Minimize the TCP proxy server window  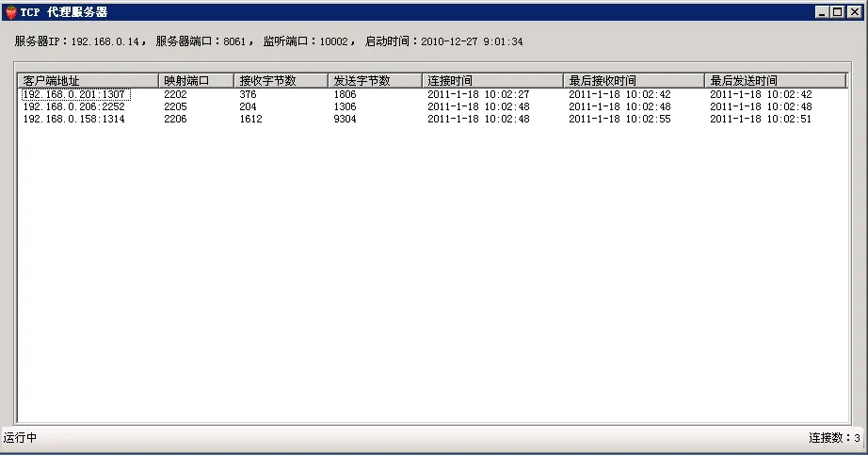click(x=822, y=12)
